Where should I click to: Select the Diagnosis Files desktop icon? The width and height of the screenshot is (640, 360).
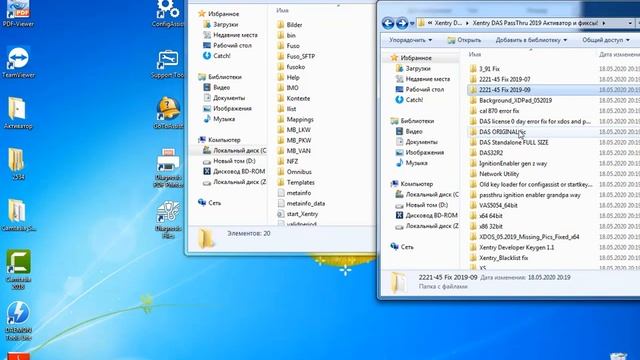[x=168, y=219]
